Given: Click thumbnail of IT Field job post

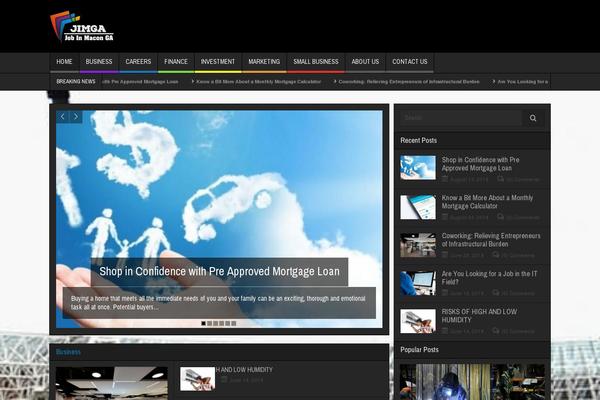Looking at the screenshot, I should pos(418,283).
